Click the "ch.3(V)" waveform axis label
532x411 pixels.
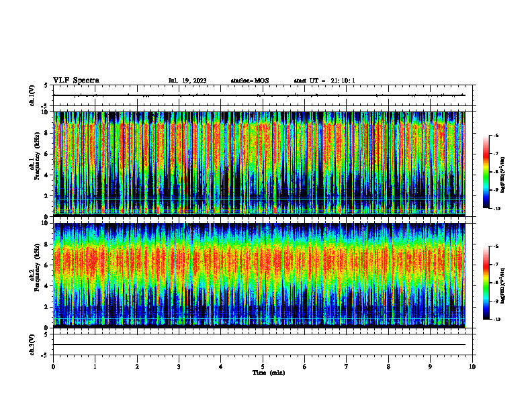pyautogui.click(x=32, y=345)
